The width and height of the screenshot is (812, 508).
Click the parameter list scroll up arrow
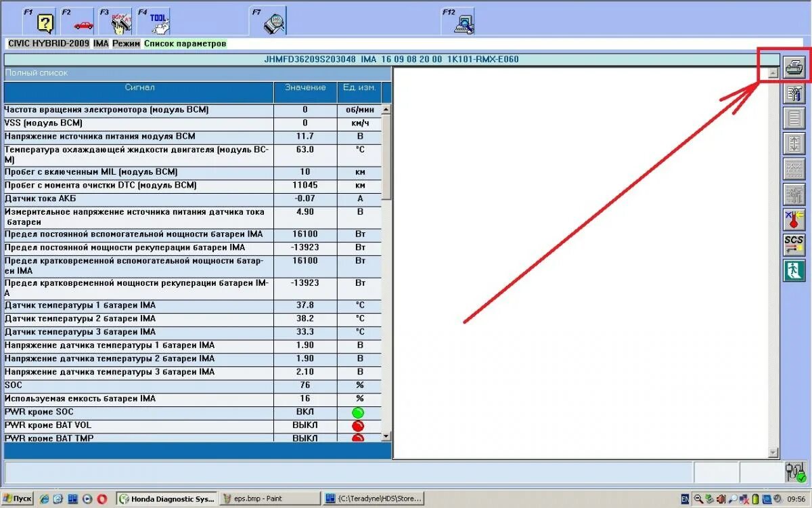(x=386, y=109)
